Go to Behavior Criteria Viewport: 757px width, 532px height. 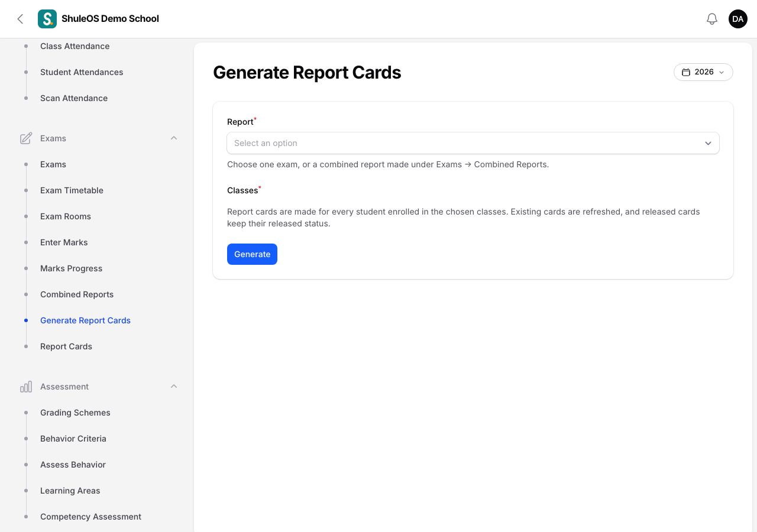[x=73, y=439]
